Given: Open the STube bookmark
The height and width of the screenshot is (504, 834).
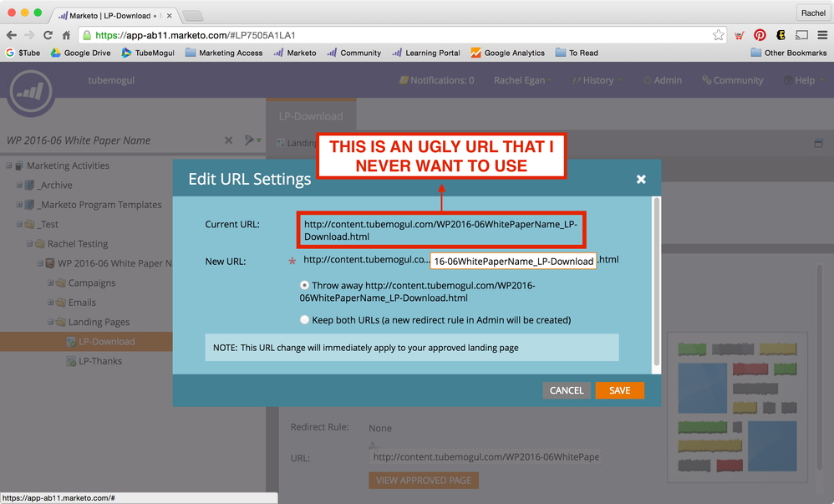Looking at the screenshot, I should point(23,53).
